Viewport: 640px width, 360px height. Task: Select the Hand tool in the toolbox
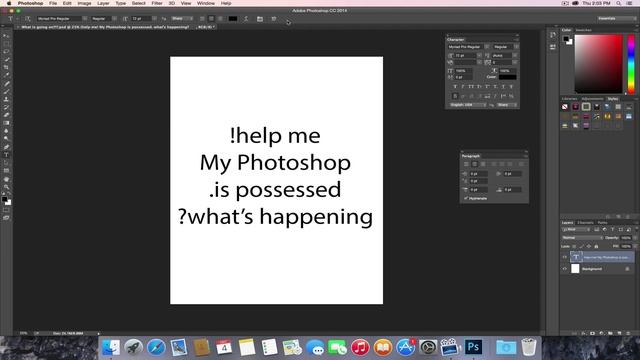click(x=6, y=179)
